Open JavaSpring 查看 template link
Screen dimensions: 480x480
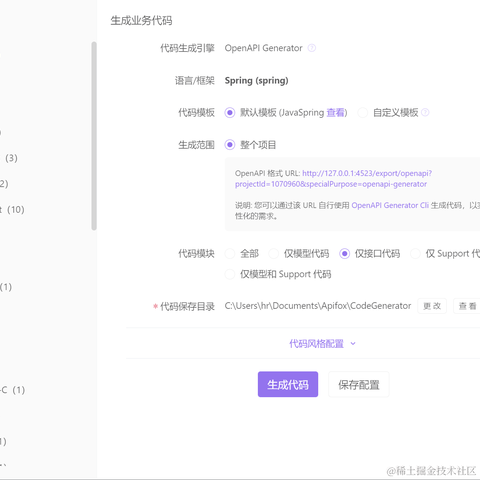point(335,113)
